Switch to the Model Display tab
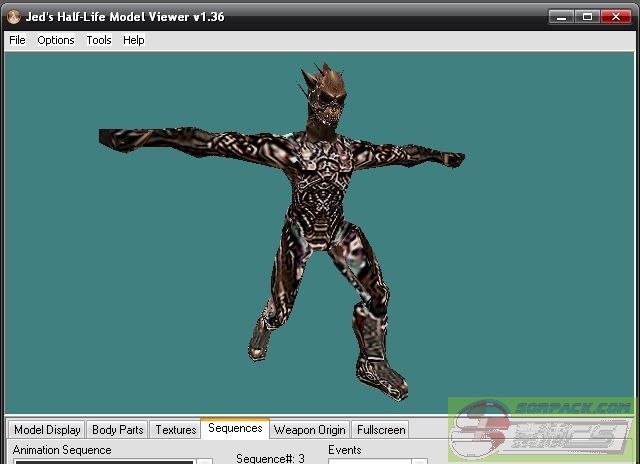This screenshot has height=464, width=640. [x=47, y=430]
